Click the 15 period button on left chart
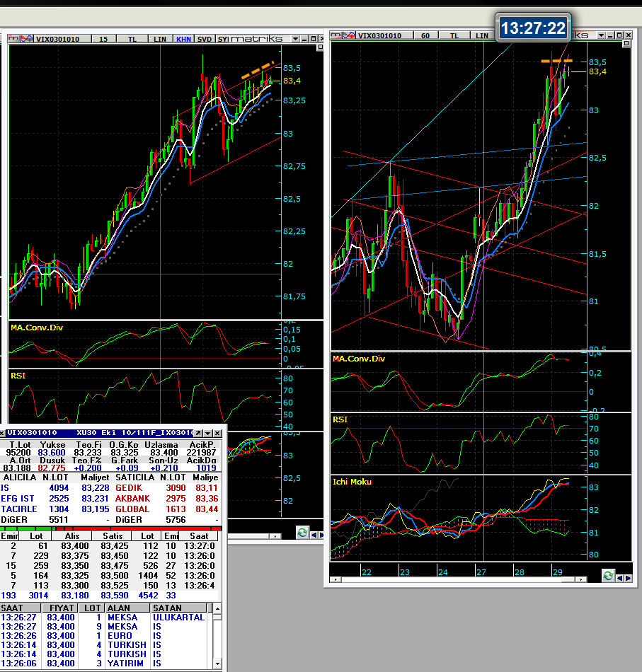 tap(103, 39)
